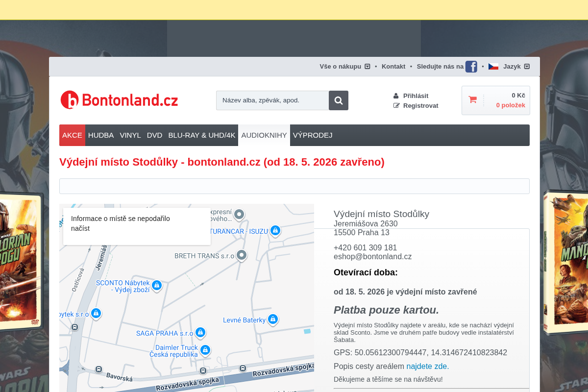The width and height of the screenshot is (588, 392).
Task: Open the AKCE menu tab
Action: [72, 135]
